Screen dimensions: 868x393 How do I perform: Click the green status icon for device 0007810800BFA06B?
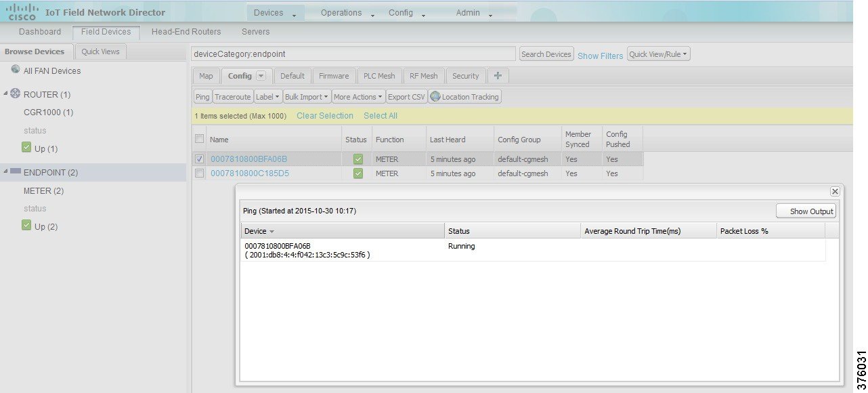[357, 159]
